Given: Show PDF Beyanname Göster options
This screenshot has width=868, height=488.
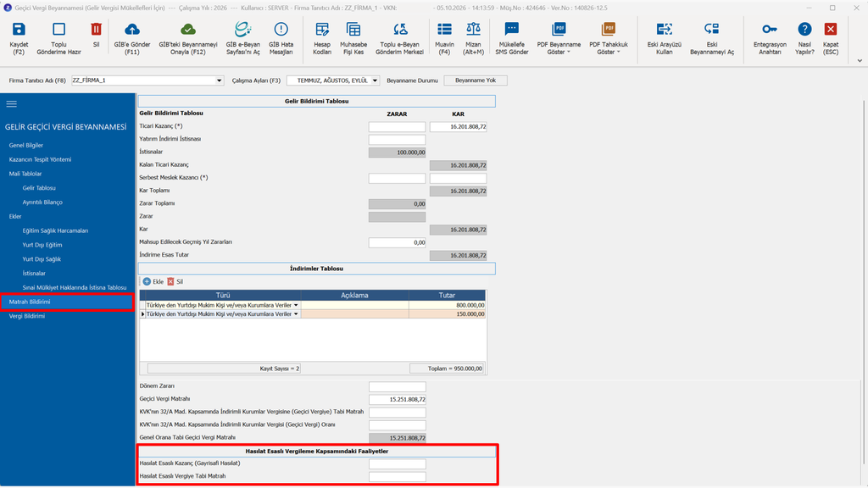Looking at the screenshot, I should 559,38.
